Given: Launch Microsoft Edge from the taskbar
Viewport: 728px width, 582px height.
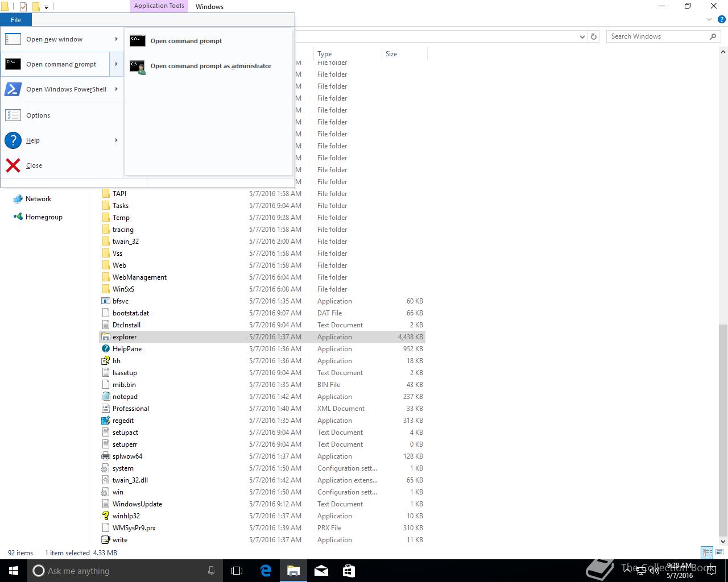Looking at the screenshot, I should (x=266, y=571).
